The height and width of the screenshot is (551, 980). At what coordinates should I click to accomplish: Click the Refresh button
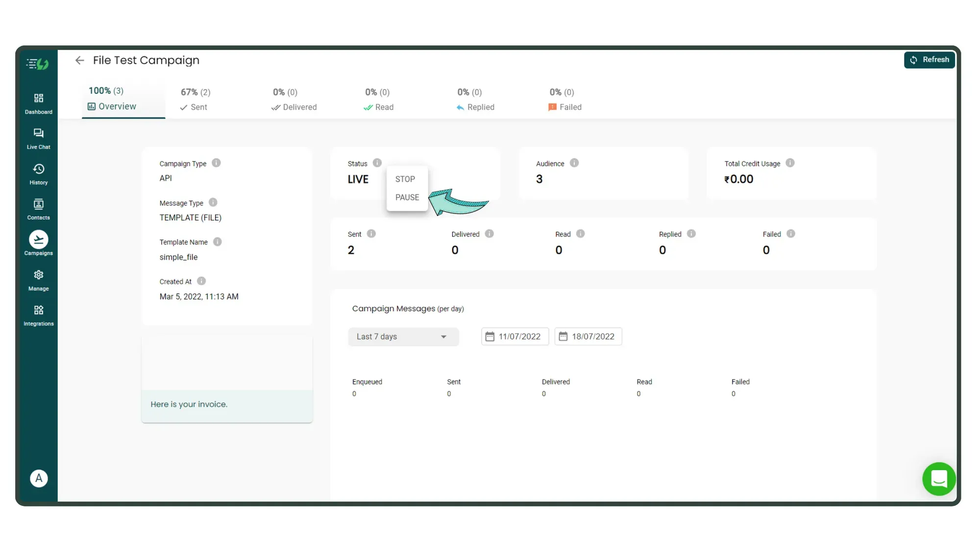929,60
